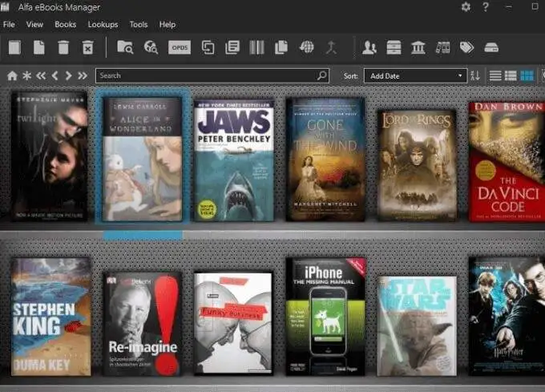Click the merge arrows icon
The width and height of the screenshot is (545, 392).
tap(331, 47)
